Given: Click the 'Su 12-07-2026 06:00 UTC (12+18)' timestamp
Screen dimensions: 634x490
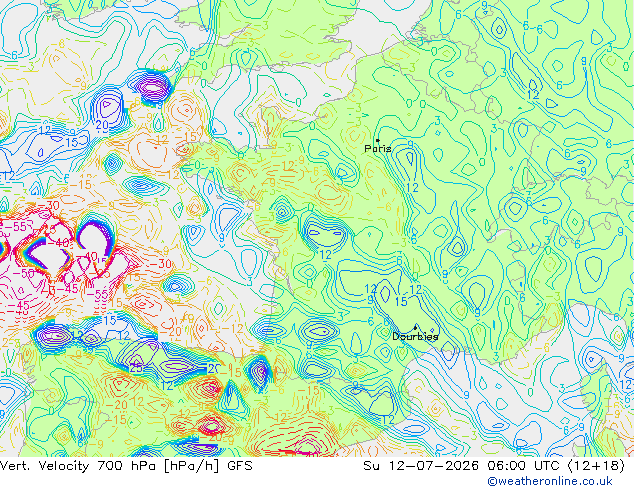Looking at the screenshot, I should click(494, 466).
